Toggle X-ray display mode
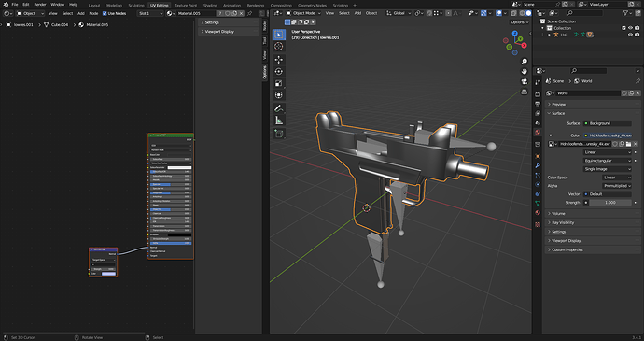The width and height of the screenshot is (644, 341). tap(514, 13)
